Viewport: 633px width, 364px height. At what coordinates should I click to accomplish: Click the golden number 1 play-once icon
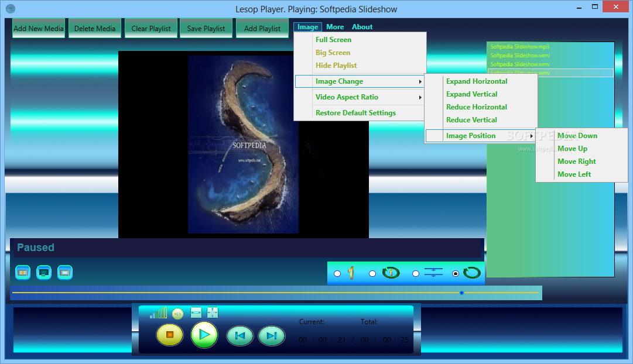[x=351, y=273]
